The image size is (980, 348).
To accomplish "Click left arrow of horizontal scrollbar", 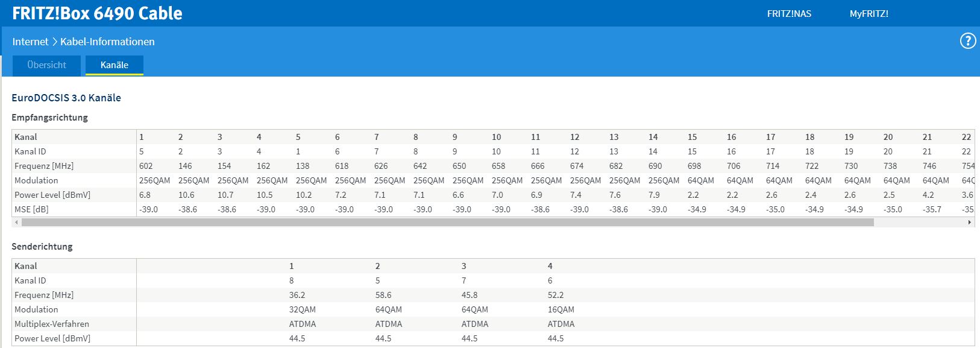I will point(16,223).
